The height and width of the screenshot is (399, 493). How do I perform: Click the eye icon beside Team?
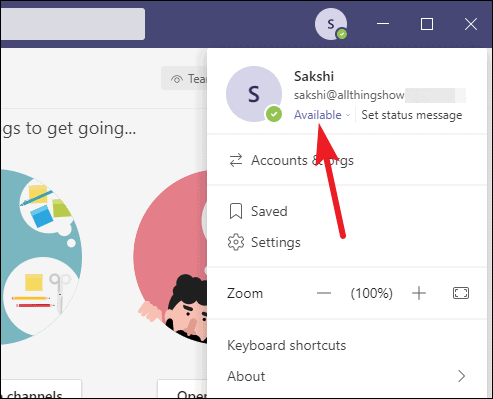(x=177, y=79)
